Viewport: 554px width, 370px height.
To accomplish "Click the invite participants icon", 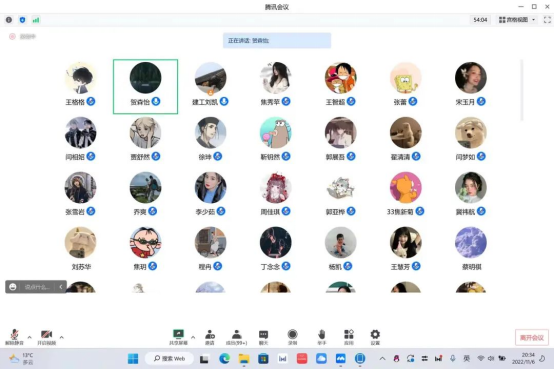I will tap(210, 337).
